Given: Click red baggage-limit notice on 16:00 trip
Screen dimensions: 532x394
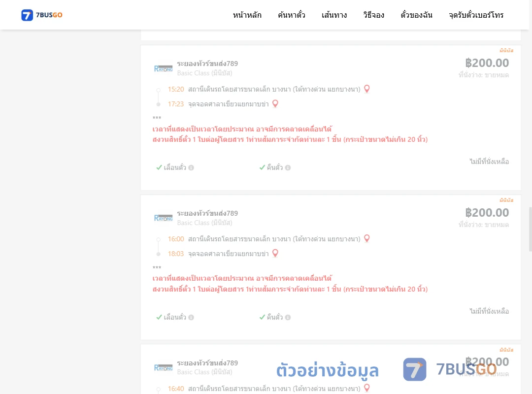Looking at the screenshot, I should 290,289.
